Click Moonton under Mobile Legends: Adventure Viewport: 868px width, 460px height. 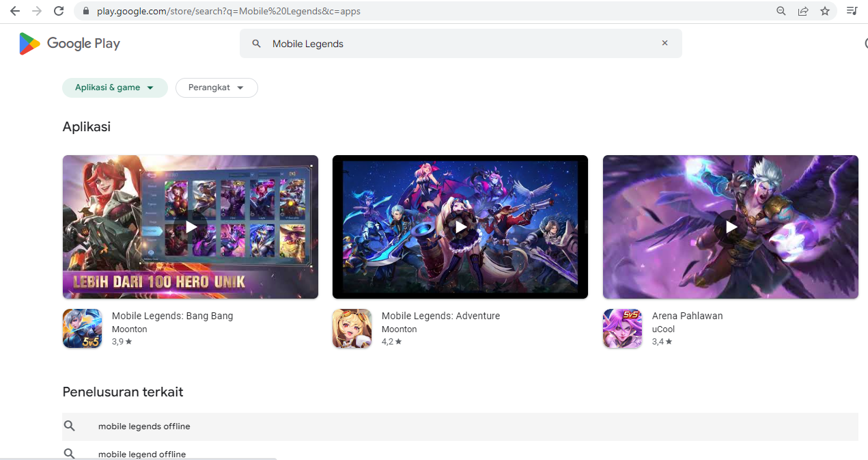tap(400, 329)
